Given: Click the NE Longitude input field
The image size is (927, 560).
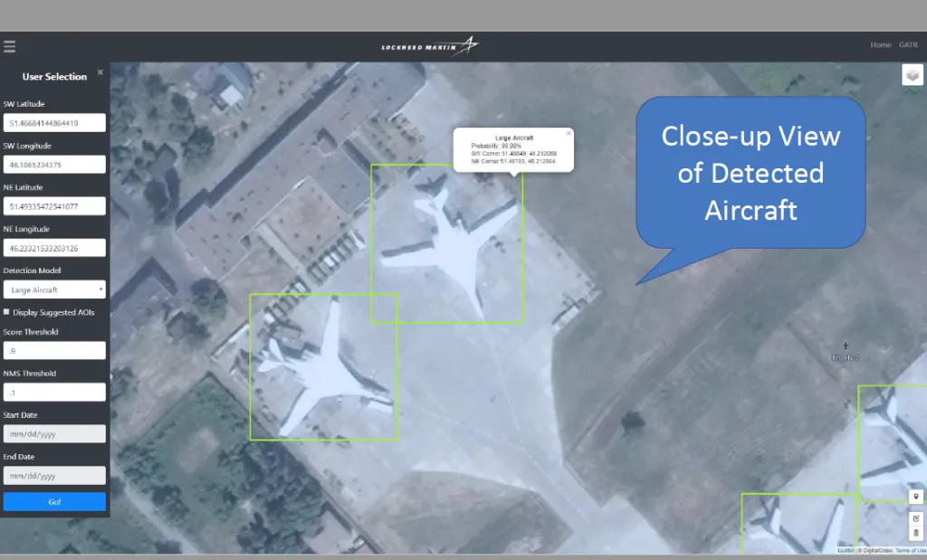Looking at the screenshot, I should coord(54,248).
